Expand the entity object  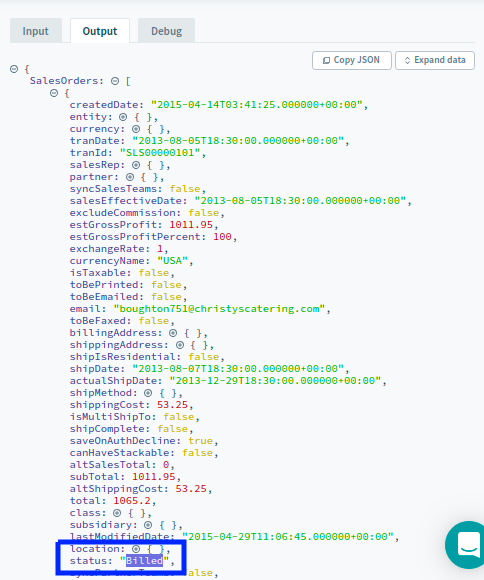pos(123,117)
